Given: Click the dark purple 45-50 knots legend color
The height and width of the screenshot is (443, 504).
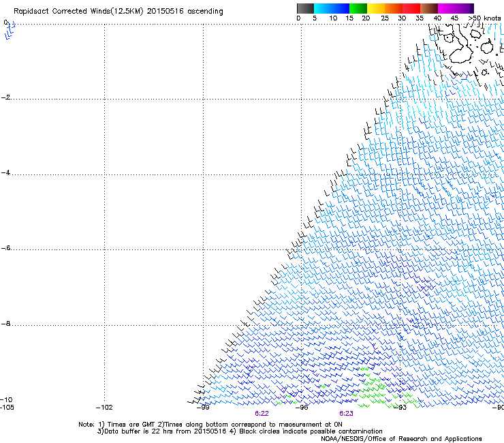Looking at the screenshot, I should (x=464, y=8).
